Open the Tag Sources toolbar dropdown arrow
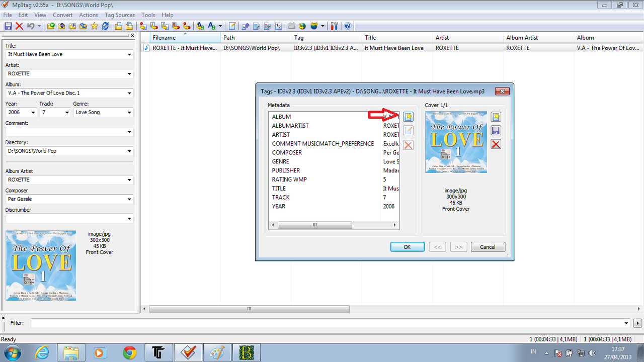Viewport: 644px width, 362px height. pyautogui.click(x=323, y=26)
